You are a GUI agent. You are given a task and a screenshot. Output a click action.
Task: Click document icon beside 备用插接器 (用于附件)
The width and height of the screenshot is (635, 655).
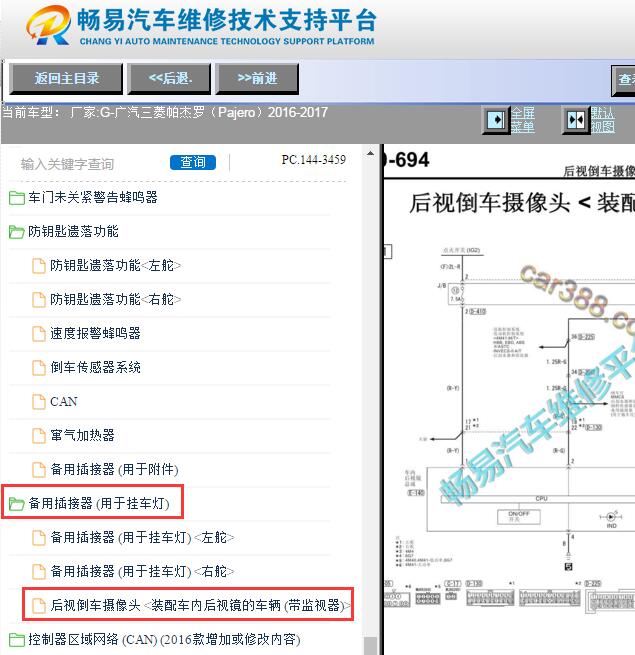(39, 470)
